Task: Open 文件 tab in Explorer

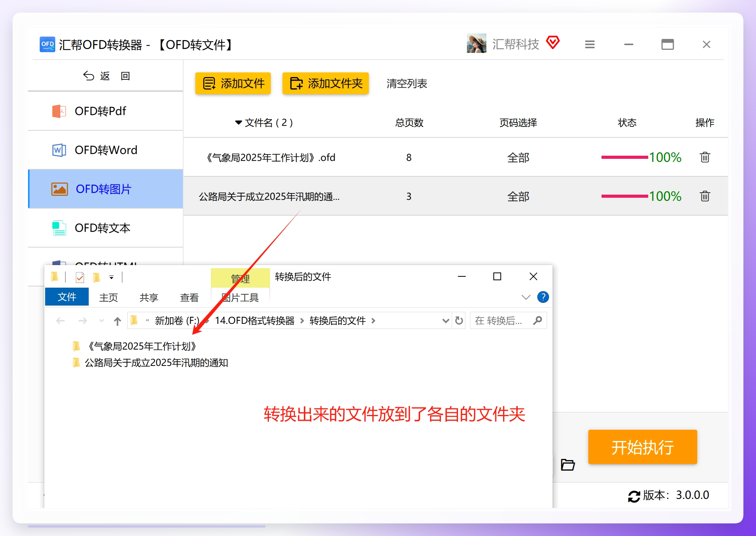Action: pyautogui.click(x=67, y=297)
